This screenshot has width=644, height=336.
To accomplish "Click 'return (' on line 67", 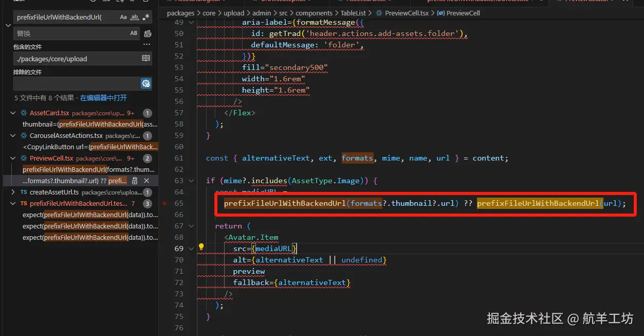I will 232,226.
